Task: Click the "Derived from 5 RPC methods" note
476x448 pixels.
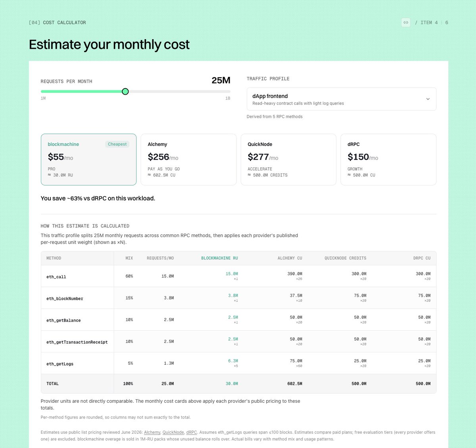Action: [274, 117]
